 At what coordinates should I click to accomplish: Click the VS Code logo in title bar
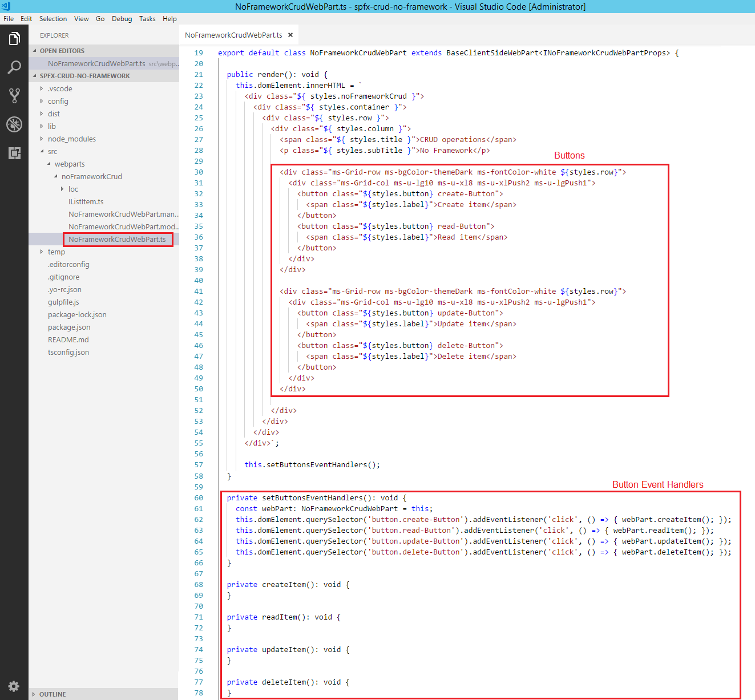[6, 6]
